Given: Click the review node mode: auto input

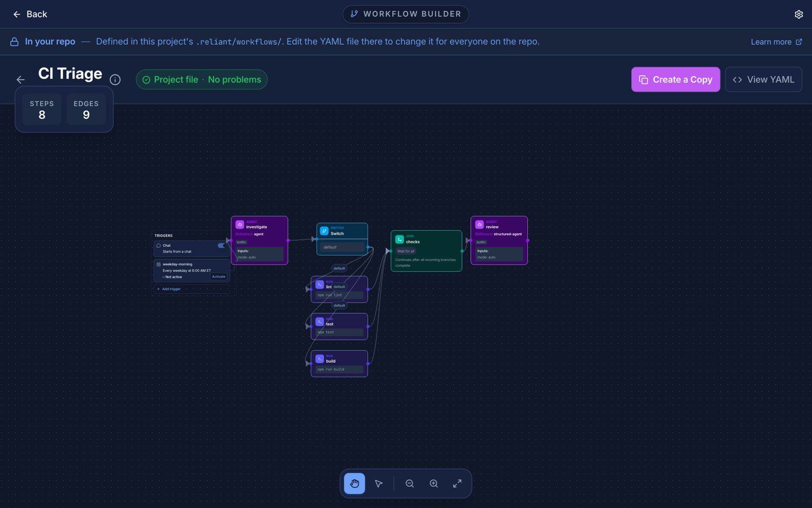Looking at the screenshot, I should point(486,258).
